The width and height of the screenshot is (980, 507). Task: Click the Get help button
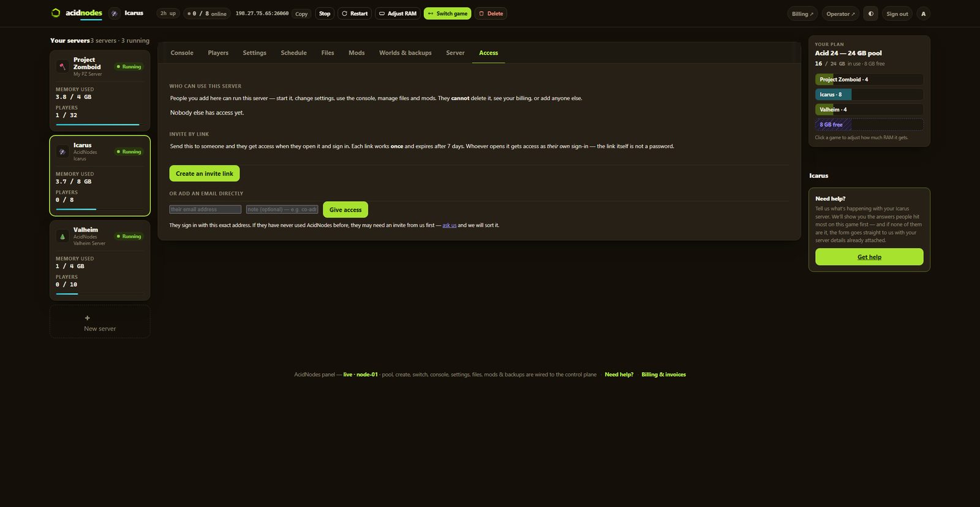pyautogui.click(x=869, y=257)
